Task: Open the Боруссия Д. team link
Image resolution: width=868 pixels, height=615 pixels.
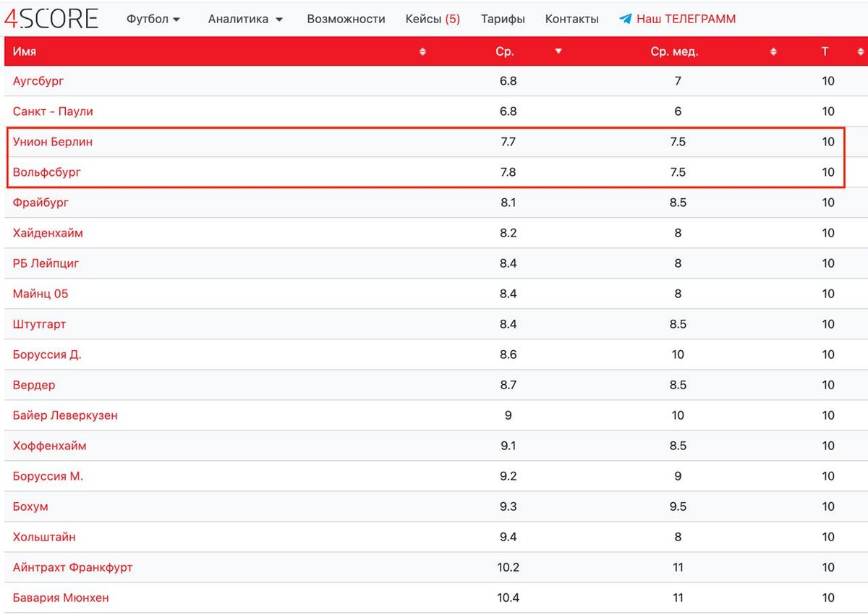Action: 47,355
